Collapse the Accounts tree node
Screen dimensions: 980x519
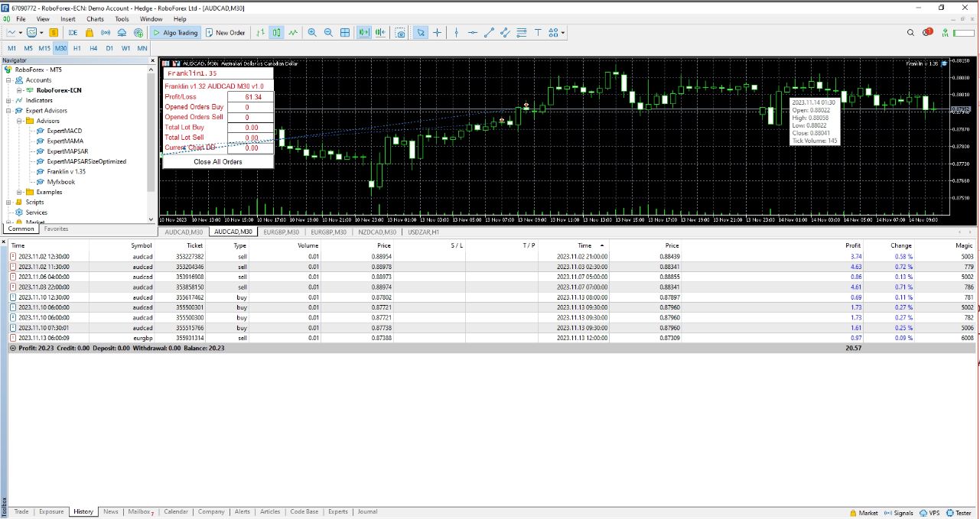(8, 80)
